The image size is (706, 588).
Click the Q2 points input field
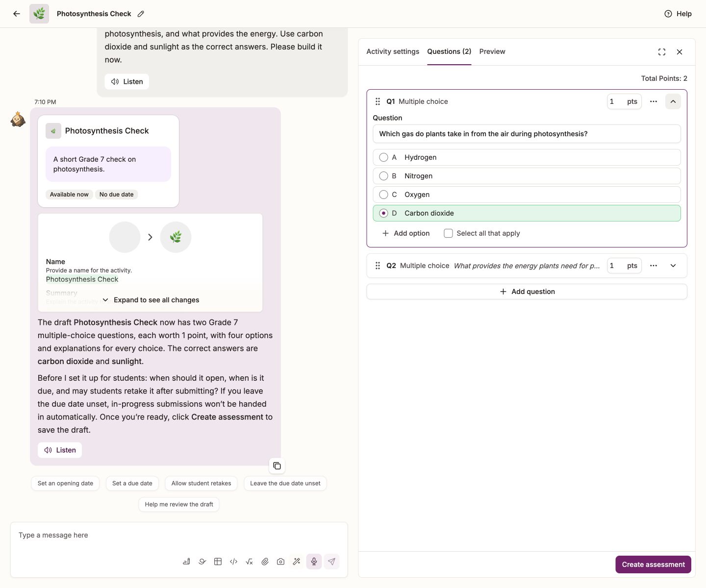(624, 266)
